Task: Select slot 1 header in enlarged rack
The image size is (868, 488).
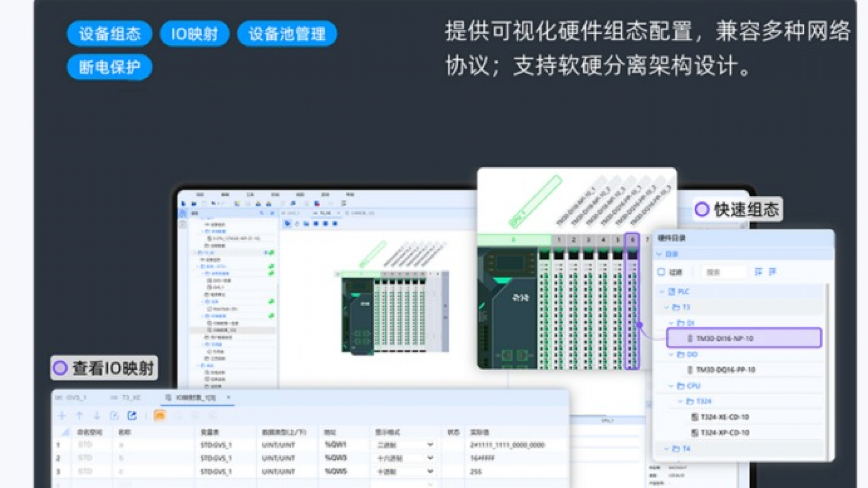Action: coord(559,240)
